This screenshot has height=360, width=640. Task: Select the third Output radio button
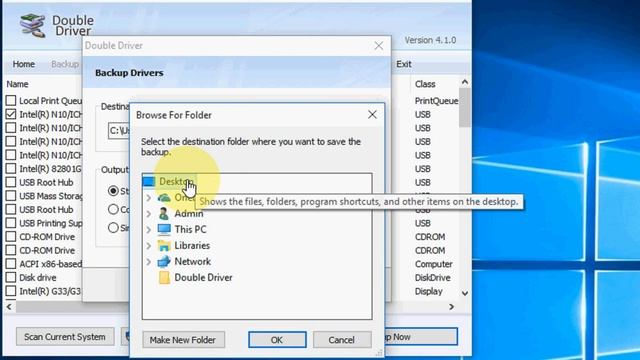pyautogui.click(x=113, y=228)
